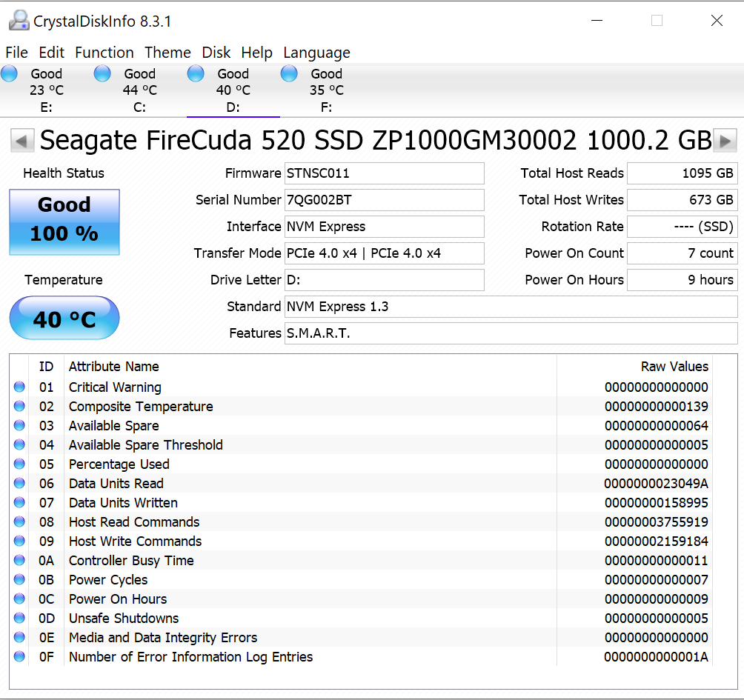Select the F: drive status orb
The image size is (744, 700).
[290, 73]
